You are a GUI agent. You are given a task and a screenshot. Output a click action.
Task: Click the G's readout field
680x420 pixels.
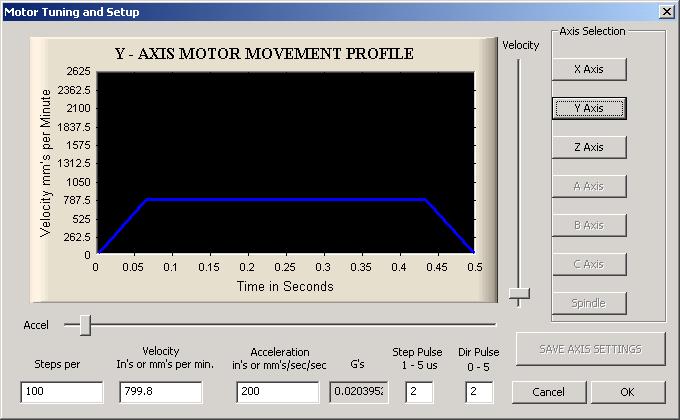coord(359,392)
